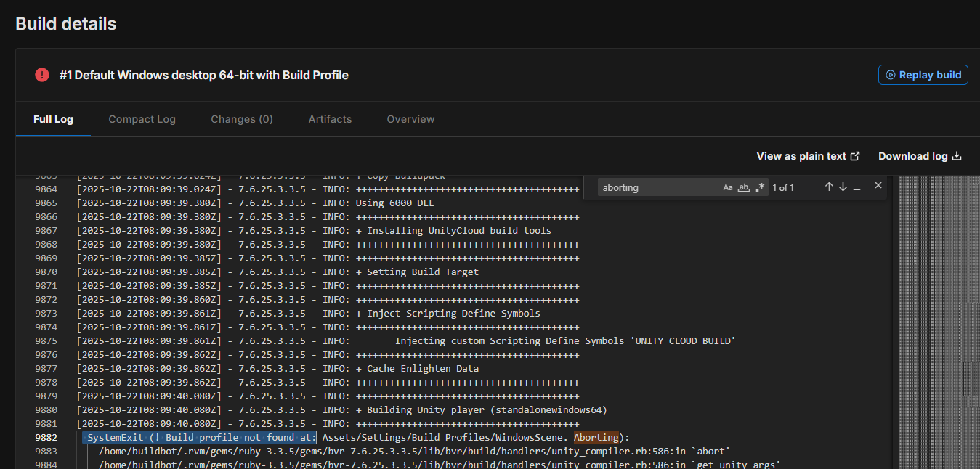The image size is (980, 469).
Task: Toggle match case in find widget
Action: [x=728, y=187]
